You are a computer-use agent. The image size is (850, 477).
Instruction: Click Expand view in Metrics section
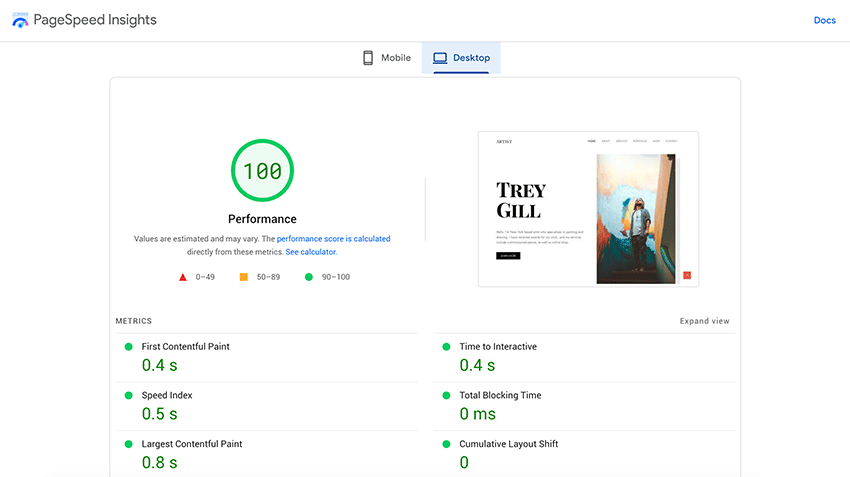pyautogui.click(x=704, y=321)
